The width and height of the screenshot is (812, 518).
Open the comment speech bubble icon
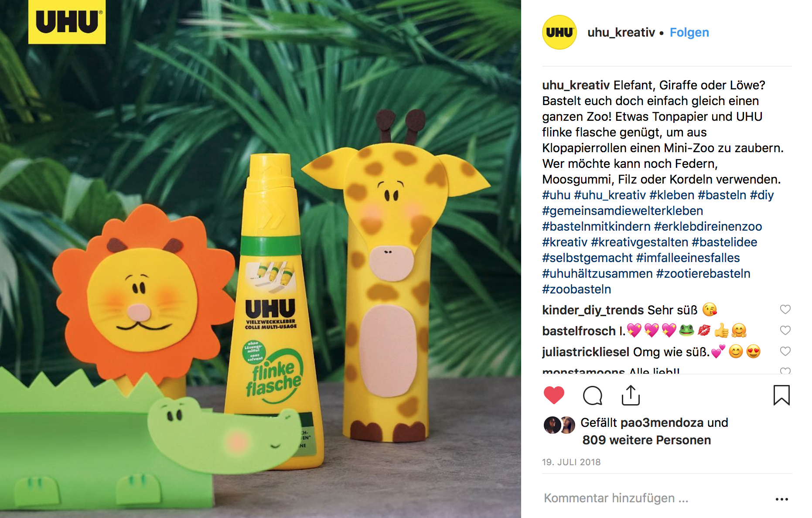pyautogui.click(x=592, y=395)
